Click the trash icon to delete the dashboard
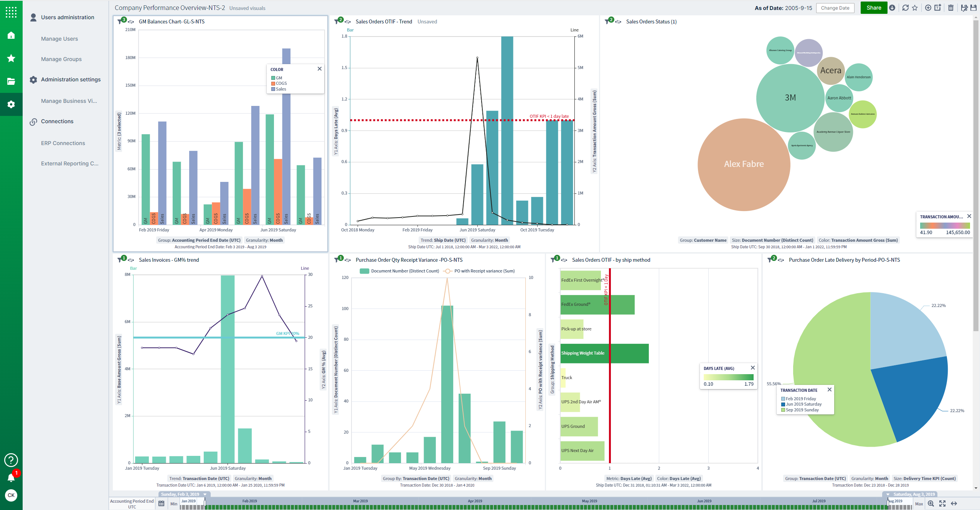The image size is (980, 510). pyautogui.click(x=950, y=8)
